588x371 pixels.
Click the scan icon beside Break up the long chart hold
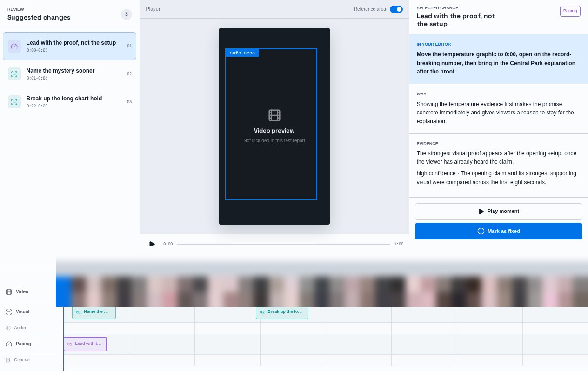click(x=14, y=102)
